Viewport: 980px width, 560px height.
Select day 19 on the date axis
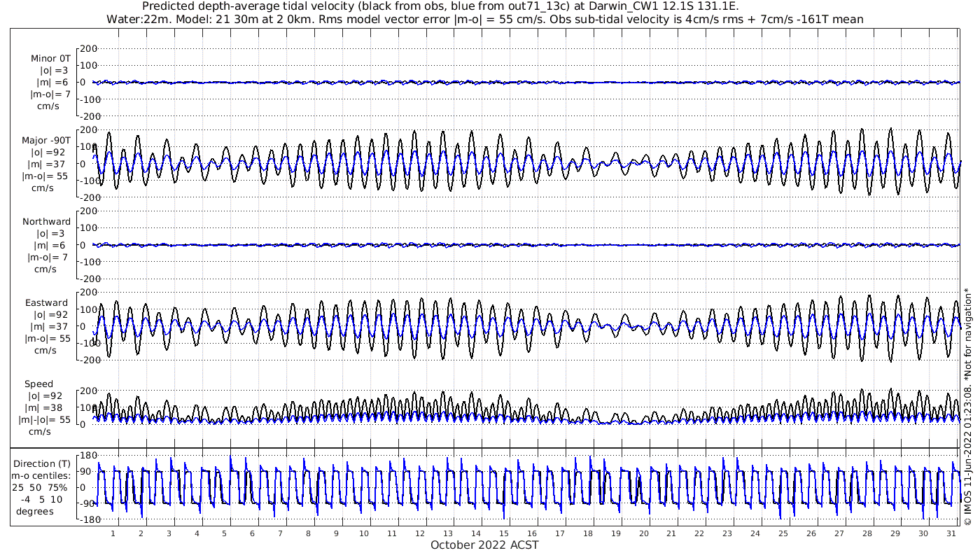[x=615, y=533]
